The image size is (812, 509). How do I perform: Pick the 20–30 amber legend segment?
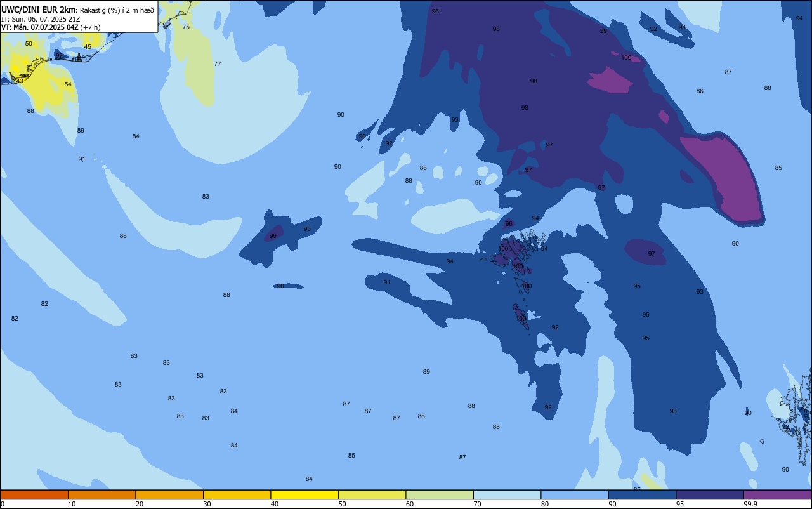(x=169, y=494)
